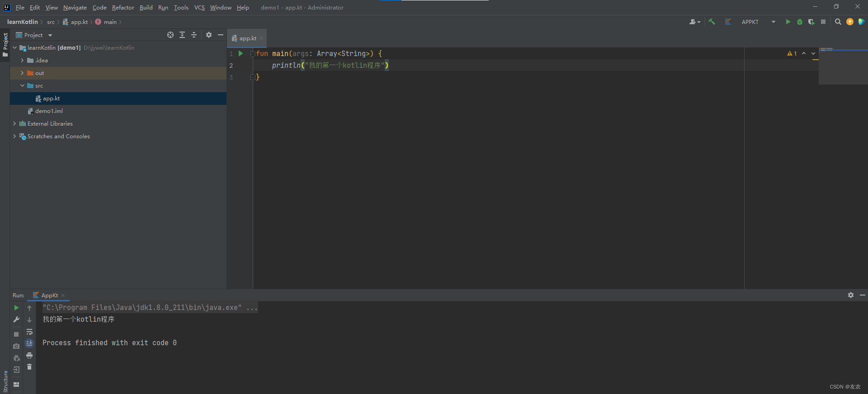868x394 pixels.
Task: Open Search Everywhere magnifier icon
Action: 838,22
